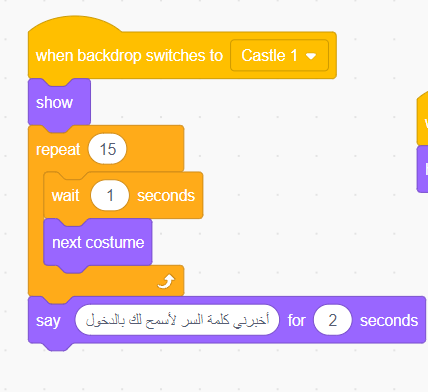428x392 pixels.
Task: Edit the wait duration field showing 1
Action: click(x=110, y=195)
